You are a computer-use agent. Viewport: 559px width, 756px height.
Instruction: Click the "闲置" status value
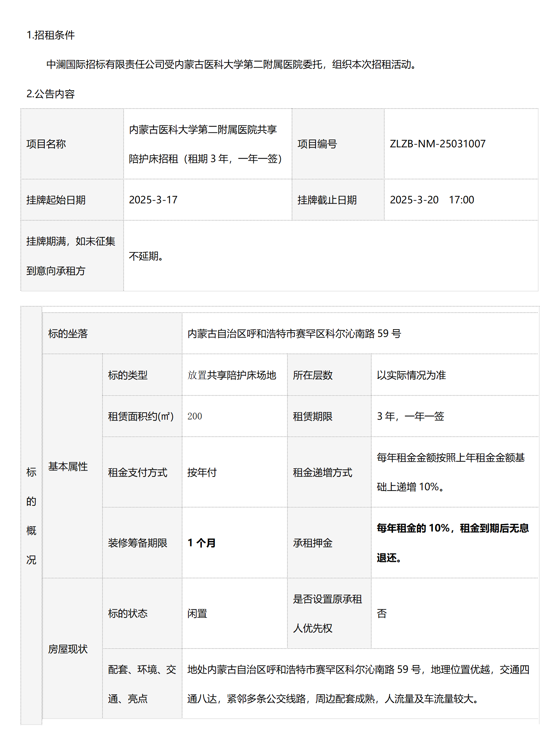pos(197,614)
